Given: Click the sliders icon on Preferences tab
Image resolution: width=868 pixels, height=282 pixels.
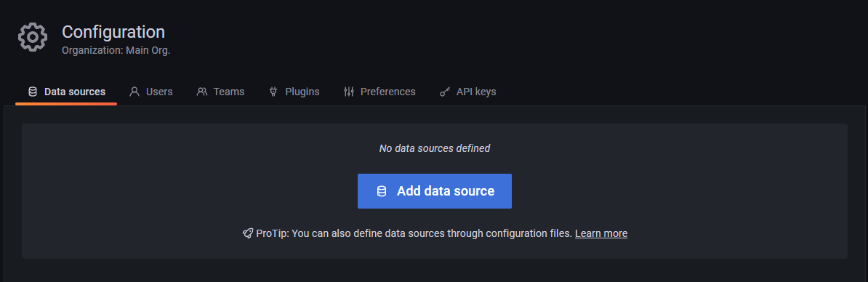Looking at the screenshot, I should pyautogui.click(x=349, y=92).
